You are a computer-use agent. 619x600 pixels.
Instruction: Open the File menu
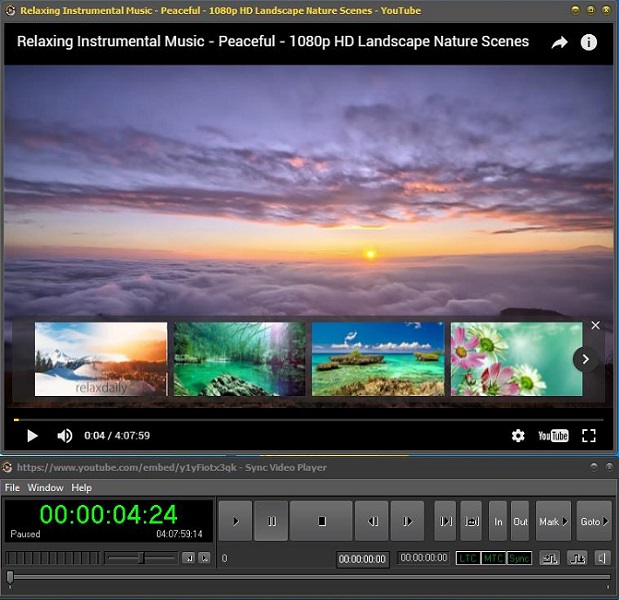point(12,488)
